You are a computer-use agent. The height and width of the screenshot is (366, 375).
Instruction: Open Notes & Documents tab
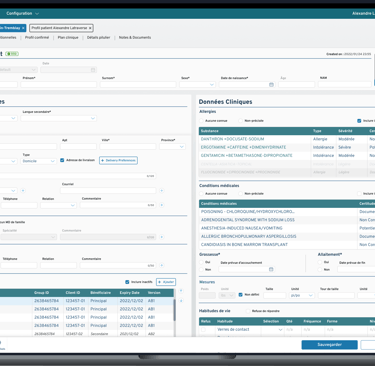135,37
